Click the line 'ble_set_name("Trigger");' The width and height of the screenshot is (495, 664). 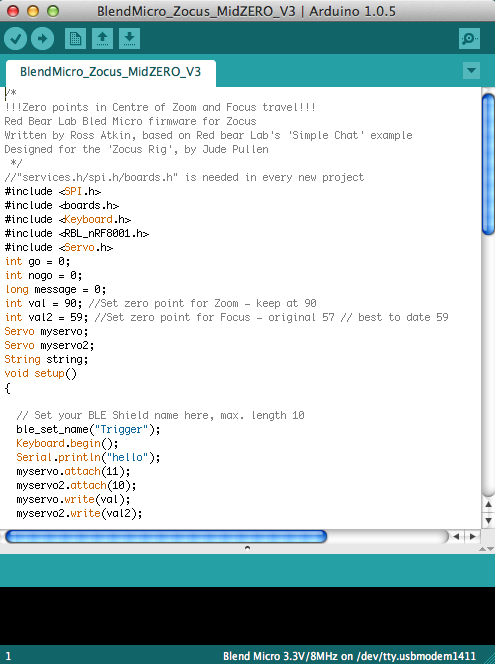pos(88,429)
